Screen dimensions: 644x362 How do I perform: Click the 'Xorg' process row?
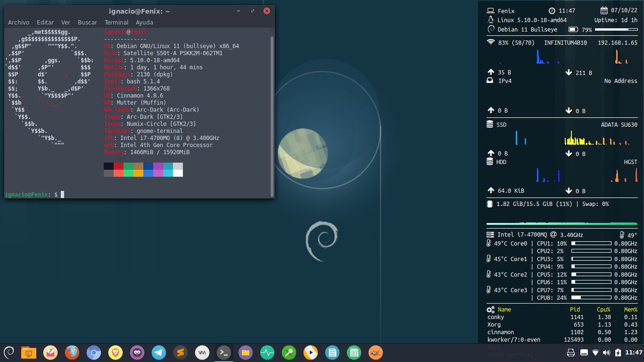click(x=562, y=325)
